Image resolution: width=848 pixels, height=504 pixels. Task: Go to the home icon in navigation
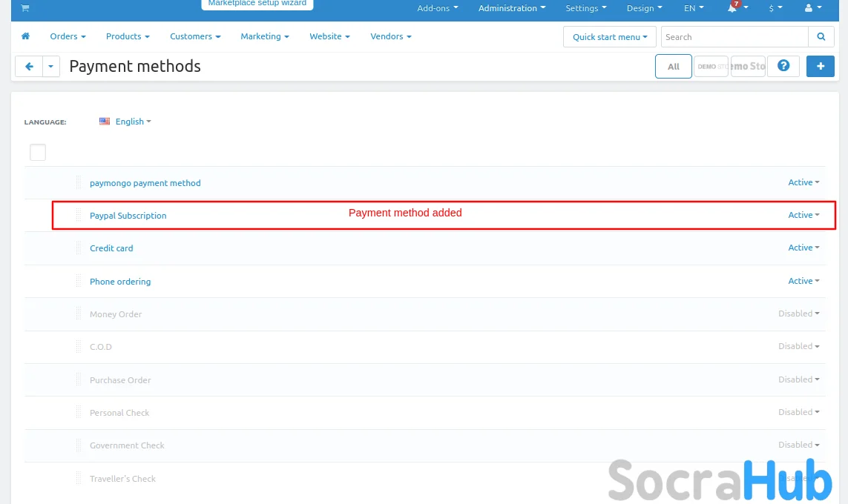(26, 36)
